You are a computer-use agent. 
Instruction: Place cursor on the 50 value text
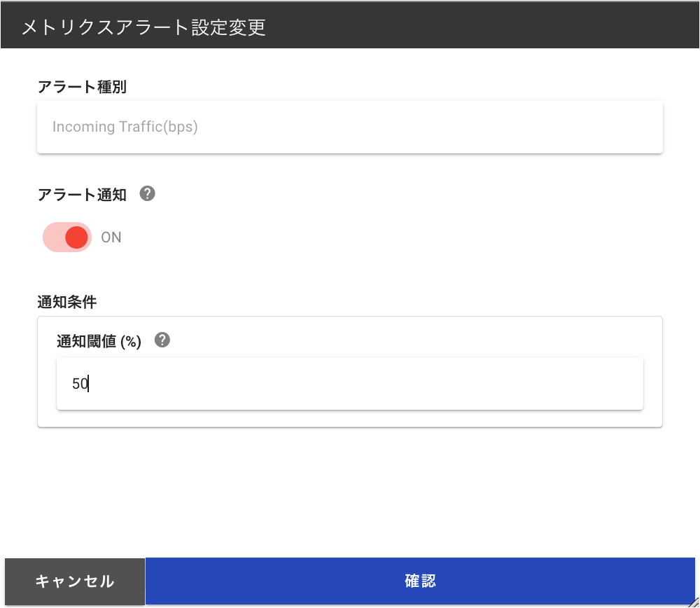(x=80, y=383)
